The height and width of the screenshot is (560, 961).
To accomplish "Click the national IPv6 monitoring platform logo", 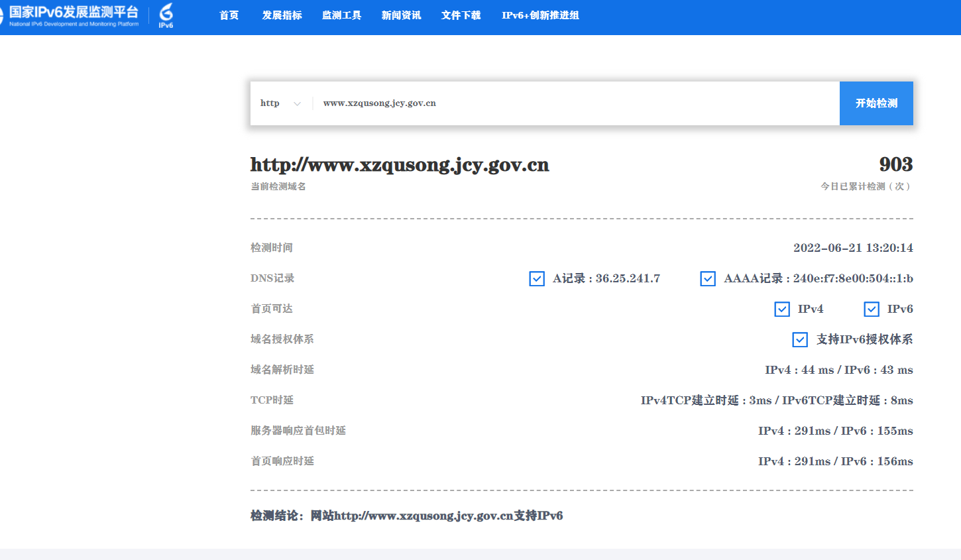I will 73,15.
